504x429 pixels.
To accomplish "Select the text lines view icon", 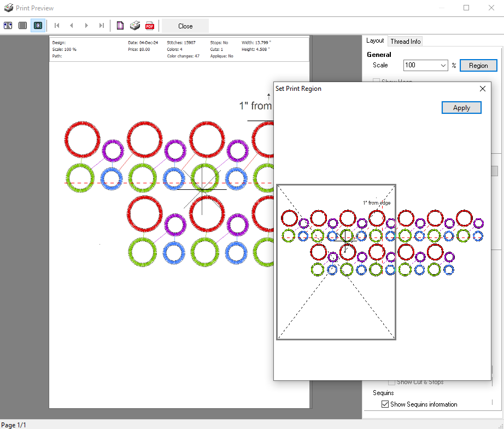I will (x=22, y=26).
